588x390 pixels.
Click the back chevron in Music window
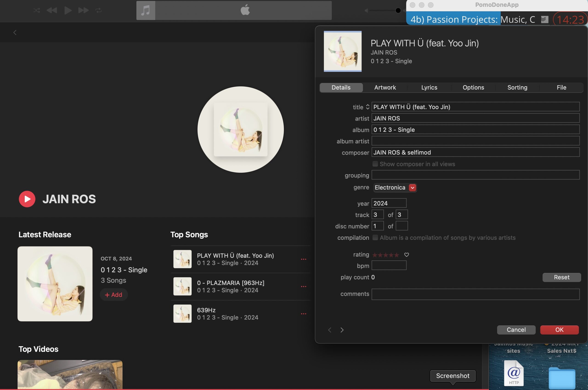(15, 33)
